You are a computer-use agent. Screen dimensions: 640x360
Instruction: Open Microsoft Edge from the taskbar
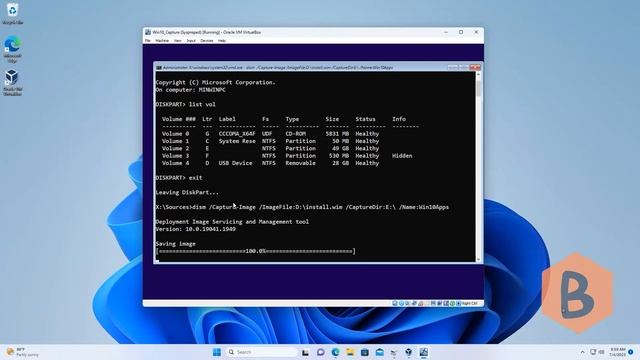click(x=336, y=352)
